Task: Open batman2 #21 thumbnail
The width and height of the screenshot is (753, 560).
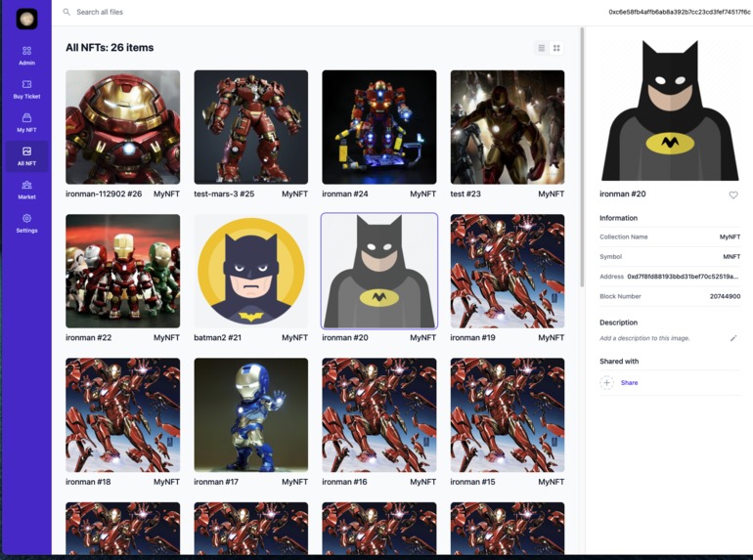Action: pos(251,271)
